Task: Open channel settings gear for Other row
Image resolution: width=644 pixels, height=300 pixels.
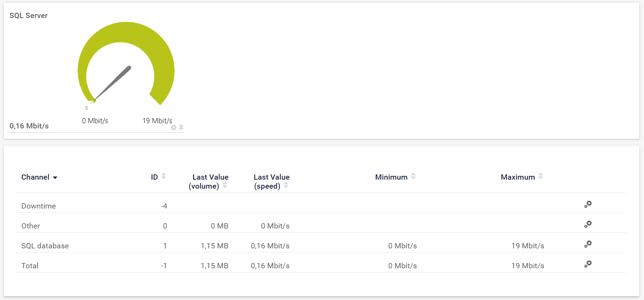Action: pos(588,225)
